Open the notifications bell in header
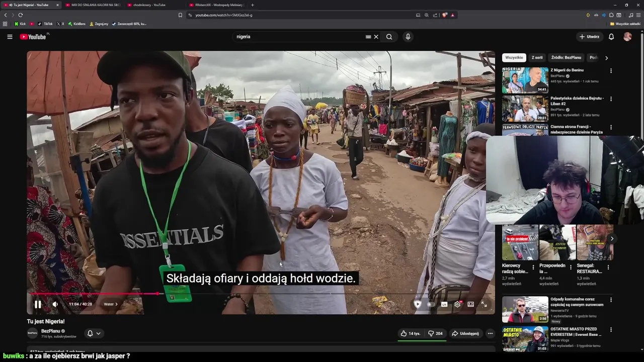This screenshot has width=644, height=362. coord(611,37)
